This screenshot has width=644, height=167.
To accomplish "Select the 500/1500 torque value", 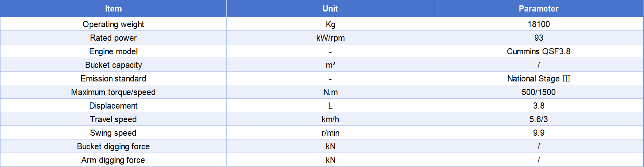I will pos(538,92).
